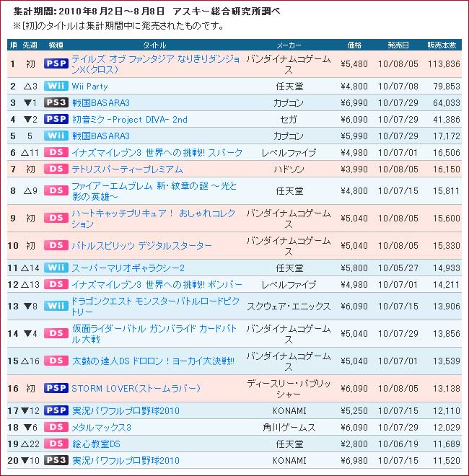Click release date 10/06/19

pyautogui.click(x=398, y=444)
